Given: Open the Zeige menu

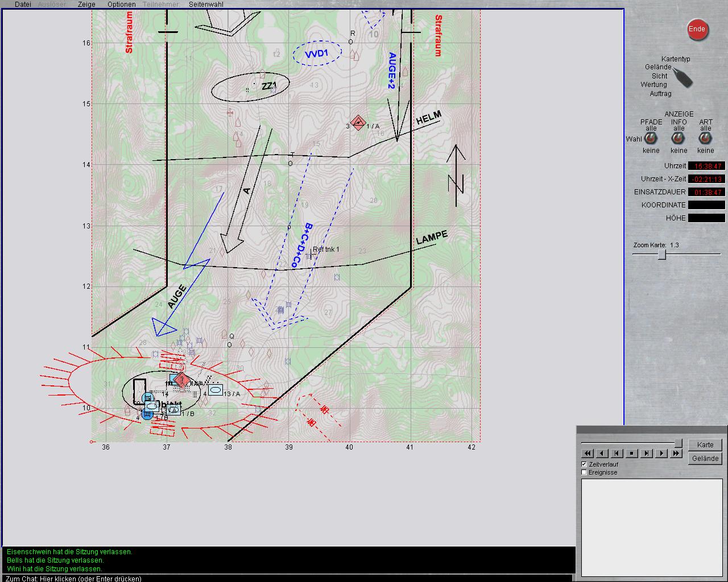Looking at the screenshot, I should click(x=86, y=5).
